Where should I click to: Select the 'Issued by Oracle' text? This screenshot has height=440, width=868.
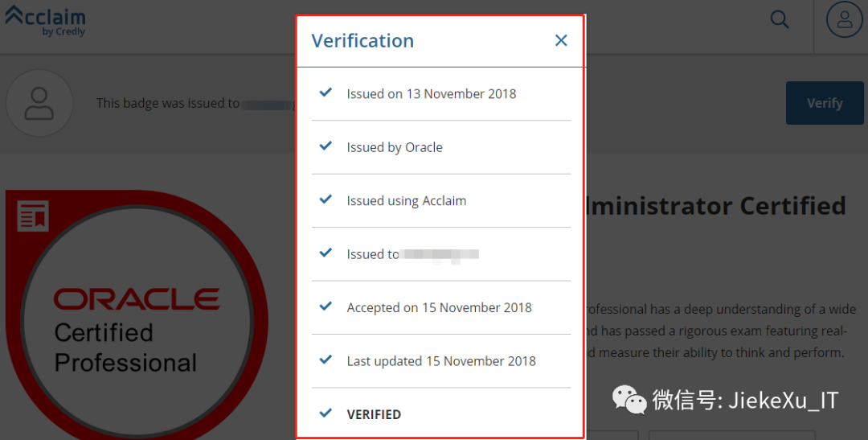395,147
